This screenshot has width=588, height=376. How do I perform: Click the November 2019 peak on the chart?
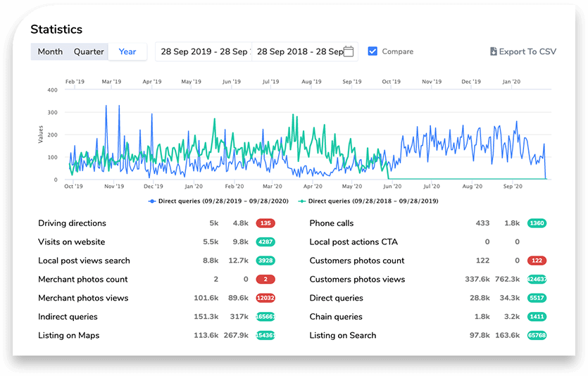click(106, 106)
